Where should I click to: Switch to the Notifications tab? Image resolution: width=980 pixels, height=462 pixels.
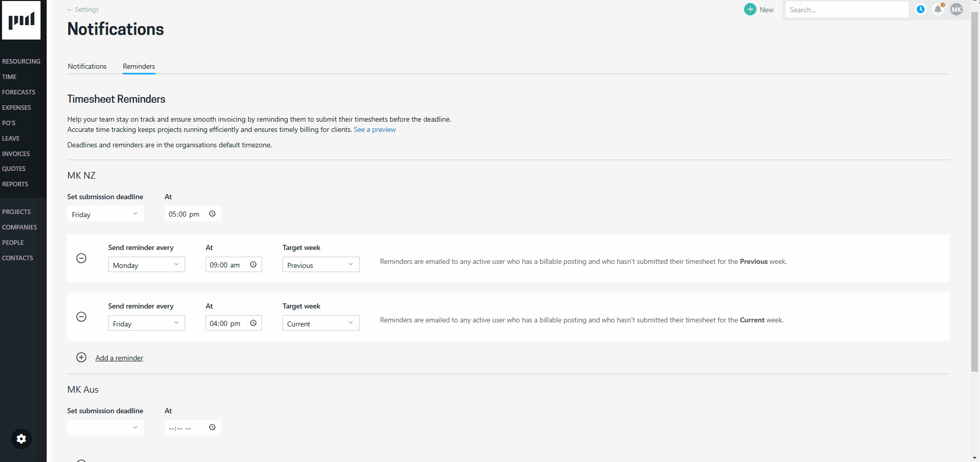(x=87, y=66)
